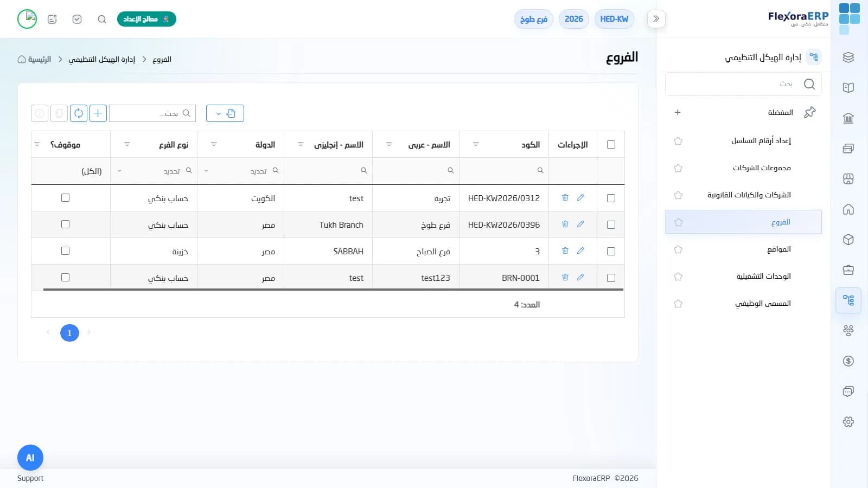This screenshot has width=868, height=488.
Task: Click page number 1 in pagination
Action: click(69, 333)
